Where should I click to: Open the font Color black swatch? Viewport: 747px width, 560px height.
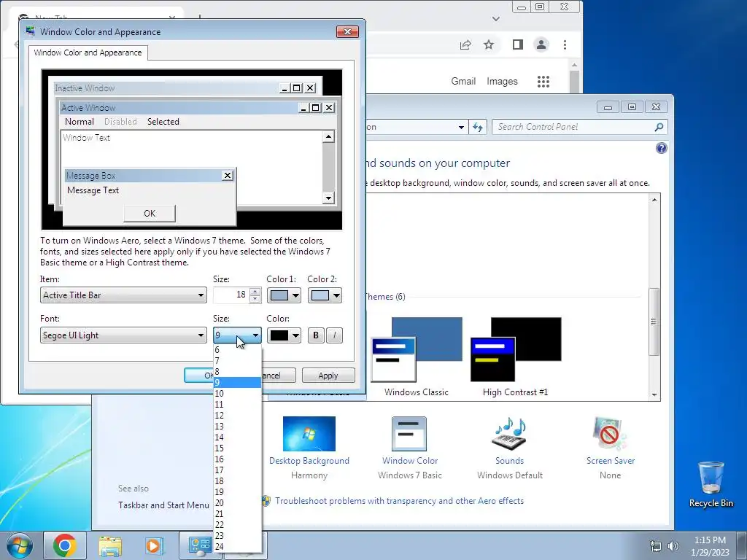[x=284, y=335]
